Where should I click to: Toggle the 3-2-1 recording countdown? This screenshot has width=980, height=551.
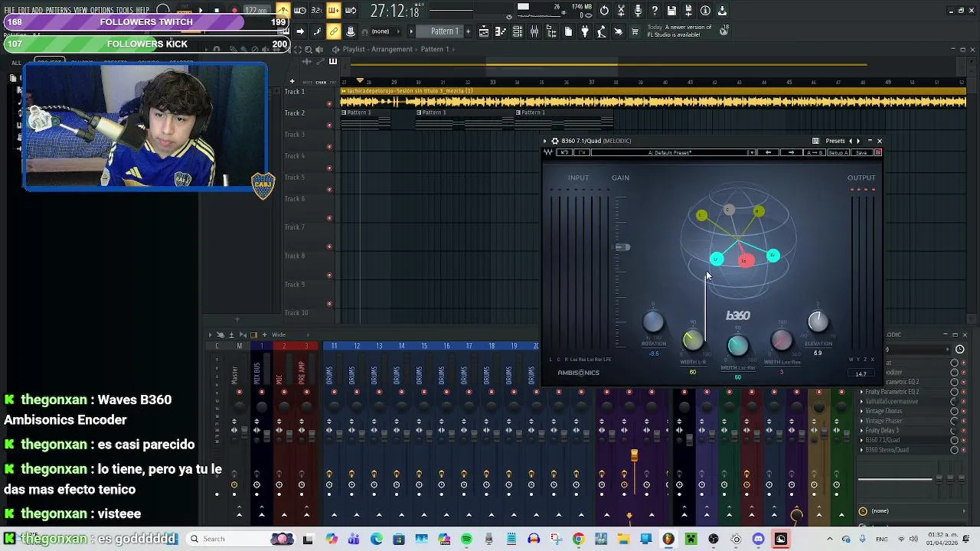pyautogui.click(x=316, y=11)
